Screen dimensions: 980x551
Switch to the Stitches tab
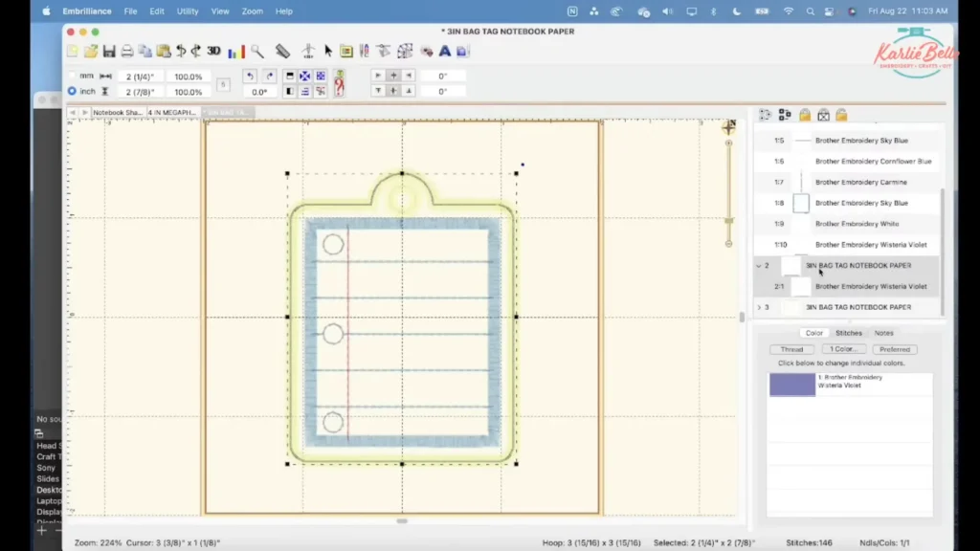(x=849, y=333)
